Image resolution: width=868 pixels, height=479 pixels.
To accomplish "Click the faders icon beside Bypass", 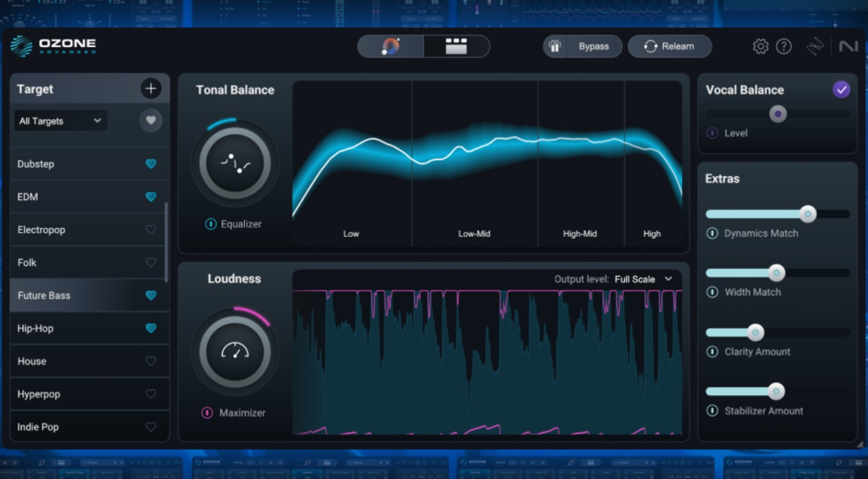I will coord(555,46).
